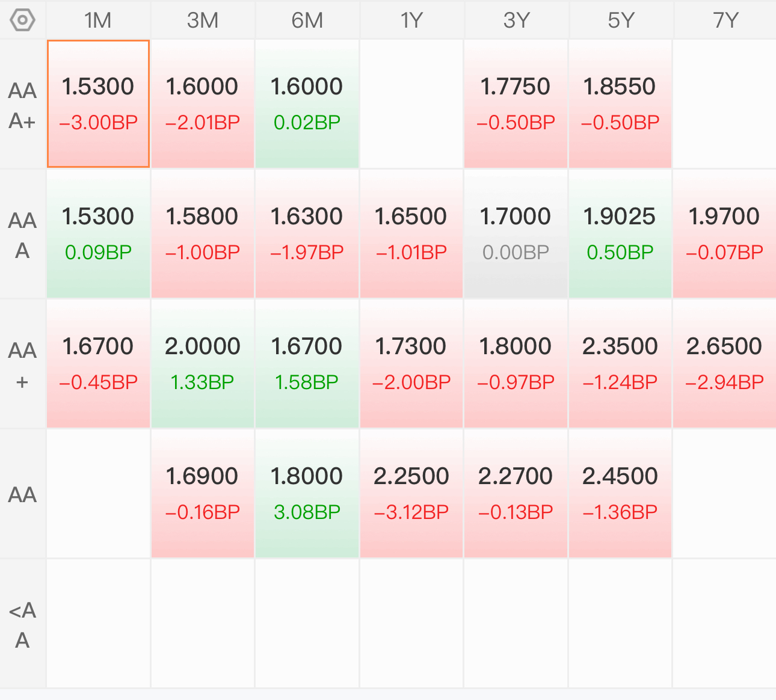This screenshot has width=776, height=700.
Task: Select AA 5Y cell 2.4500
Action: 620,494
